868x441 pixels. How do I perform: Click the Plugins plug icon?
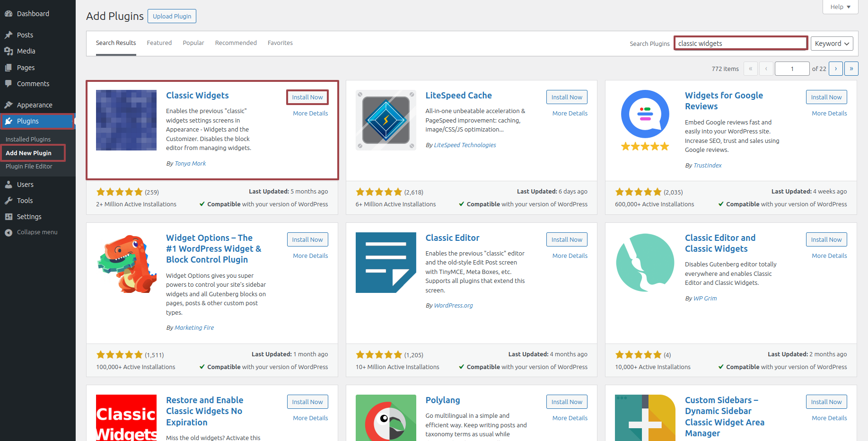[9, 121]
